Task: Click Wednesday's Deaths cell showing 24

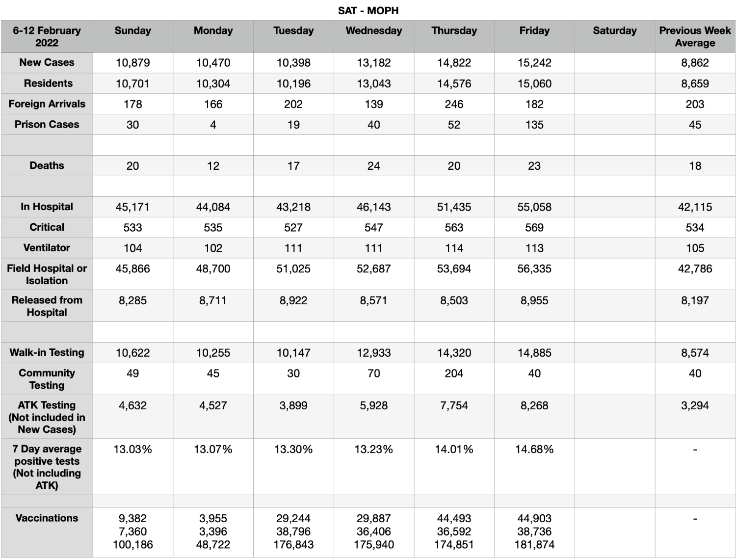Action: pyautogui.click(x=374, y=166)
